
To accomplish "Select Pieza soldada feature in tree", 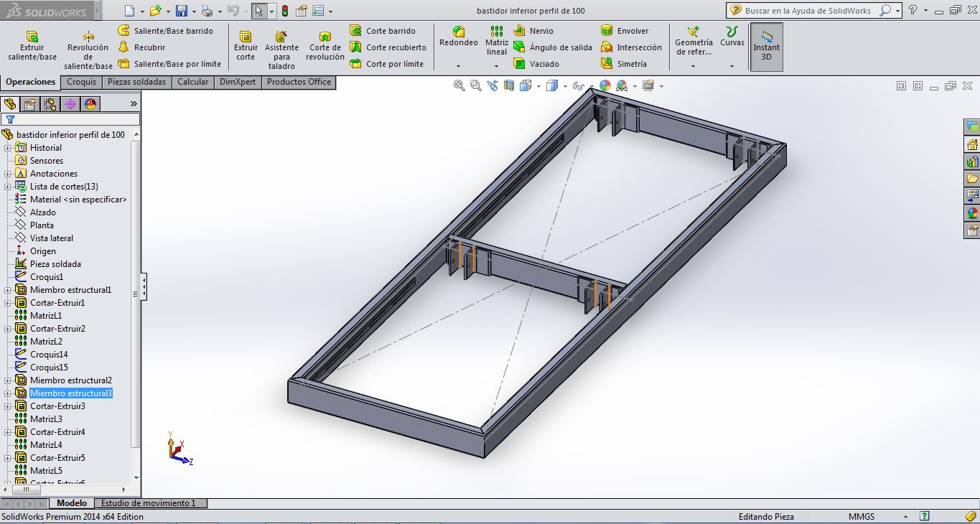I will [55, 264].
